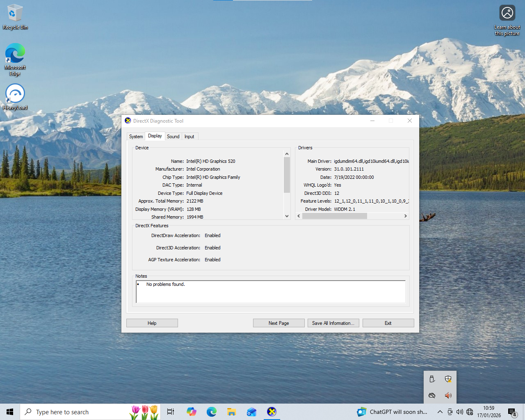The image size is (525, 420).
Task: Click Save All Information
Action: click(333, 323)
